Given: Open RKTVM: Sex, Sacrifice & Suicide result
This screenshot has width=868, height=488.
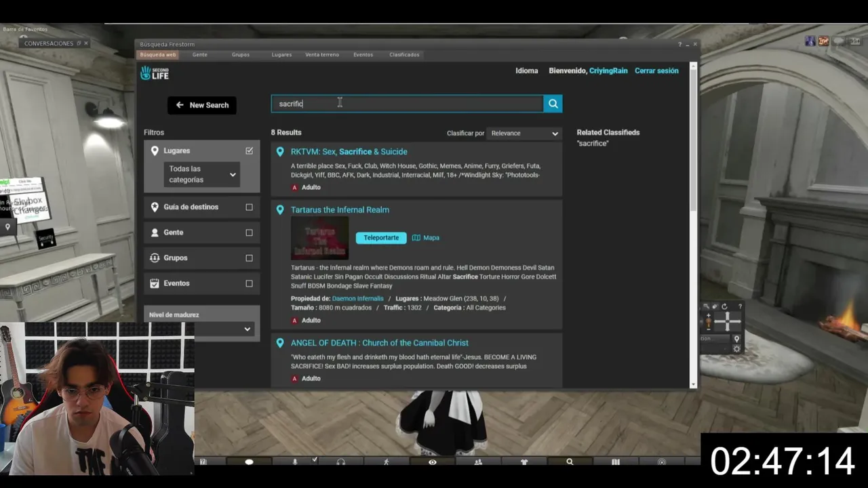Looking at the screenshot, I should 349,152.
